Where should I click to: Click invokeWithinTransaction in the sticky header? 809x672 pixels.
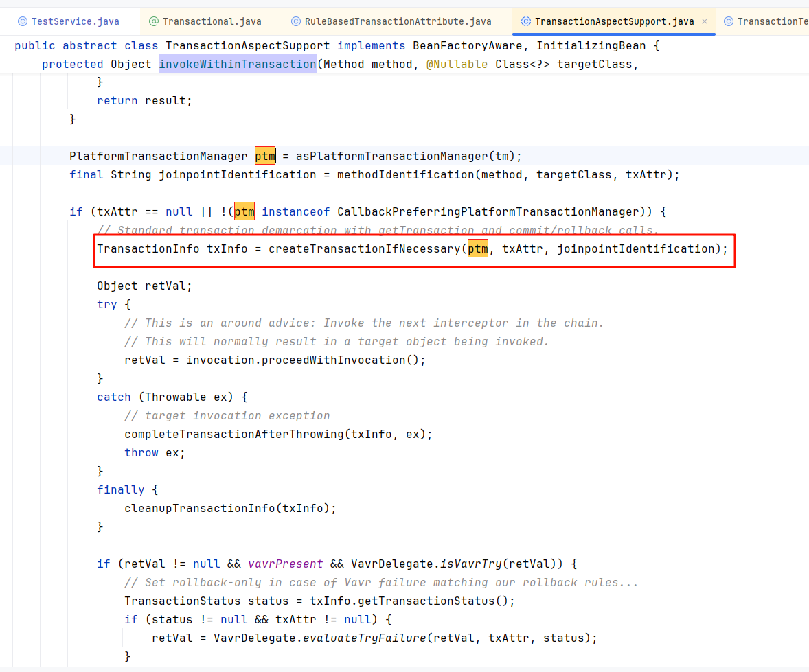click(238, 65)
